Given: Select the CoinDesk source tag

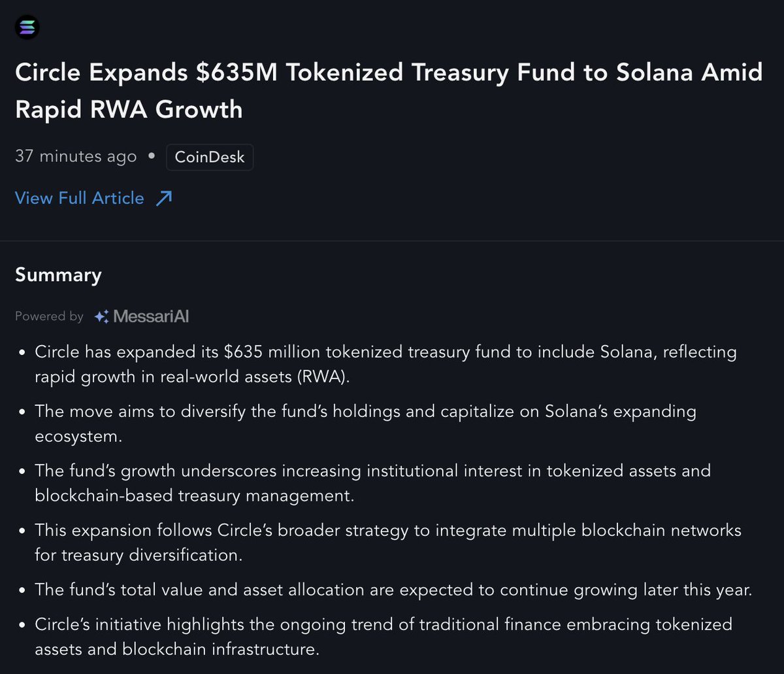Looking at the screenshot, I should [x=210, y=158].
